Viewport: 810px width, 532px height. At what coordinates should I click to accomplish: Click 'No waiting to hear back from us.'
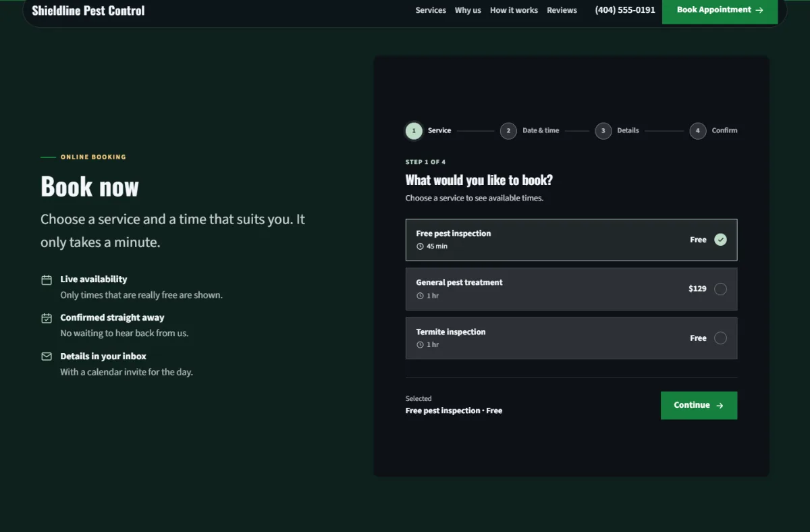(124, 334)
